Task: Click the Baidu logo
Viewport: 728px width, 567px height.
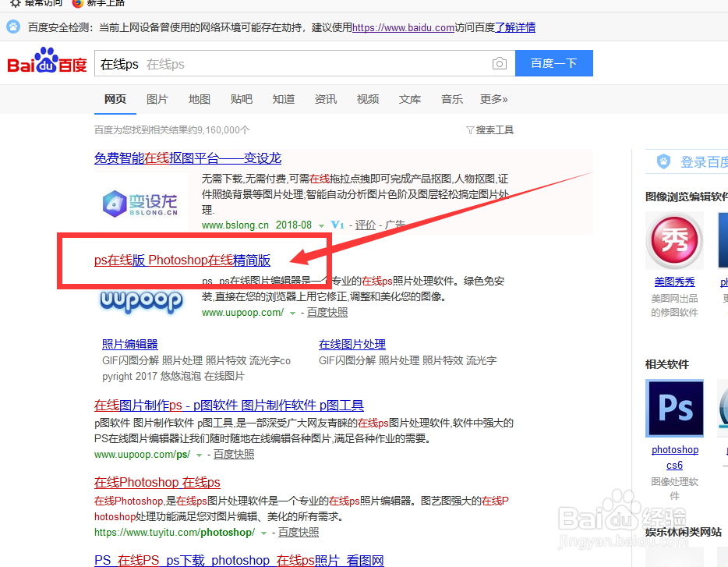Action: [48, 62]
